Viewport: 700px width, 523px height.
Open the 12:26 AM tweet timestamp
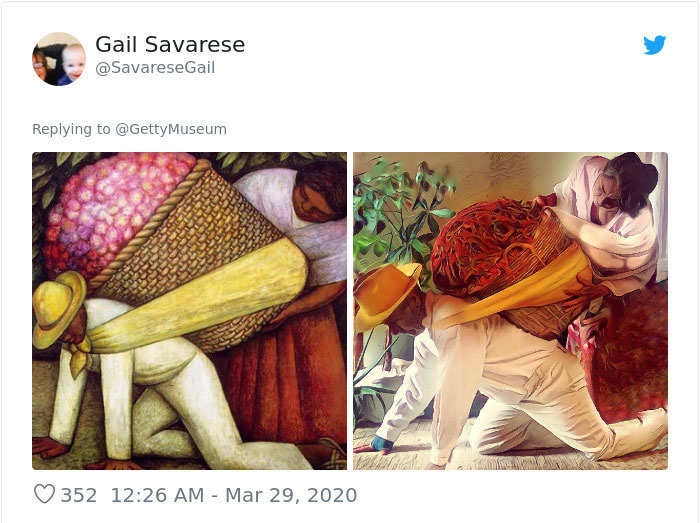click(x=157, y=495)
